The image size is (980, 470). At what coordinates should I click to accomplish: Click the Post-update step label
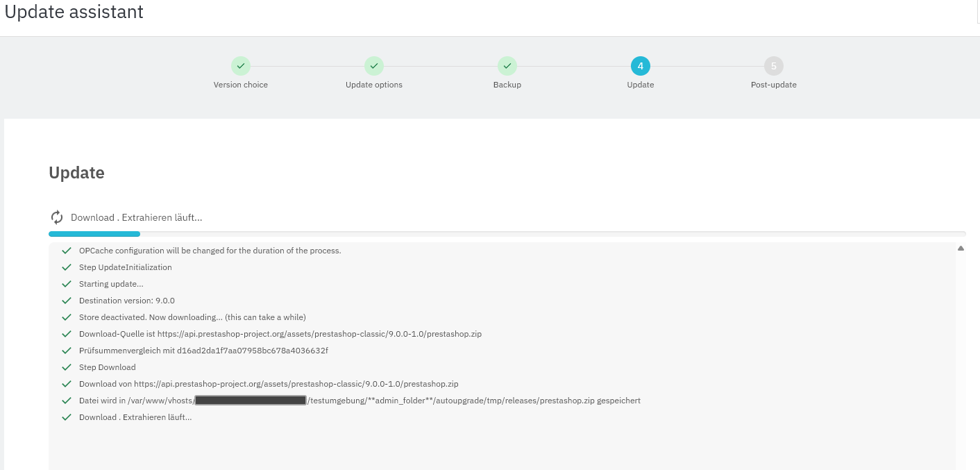click(x=774, y=85)
